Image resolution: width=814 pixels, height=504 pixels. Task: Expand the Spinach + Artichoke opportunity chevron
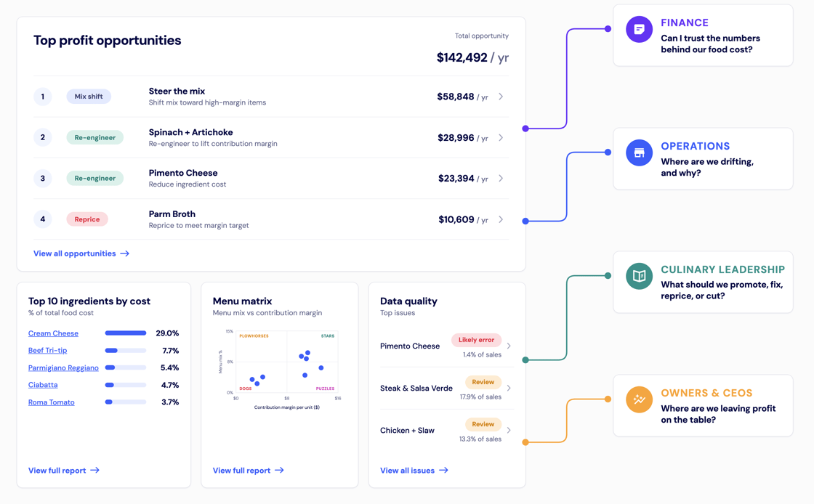501,137
